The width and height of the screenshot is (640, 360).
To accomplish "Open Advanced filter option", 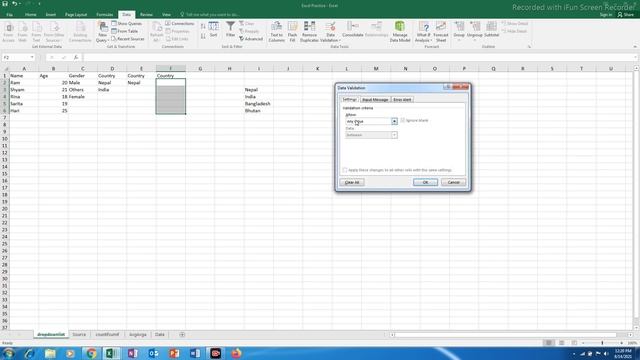I will point(251,39).
